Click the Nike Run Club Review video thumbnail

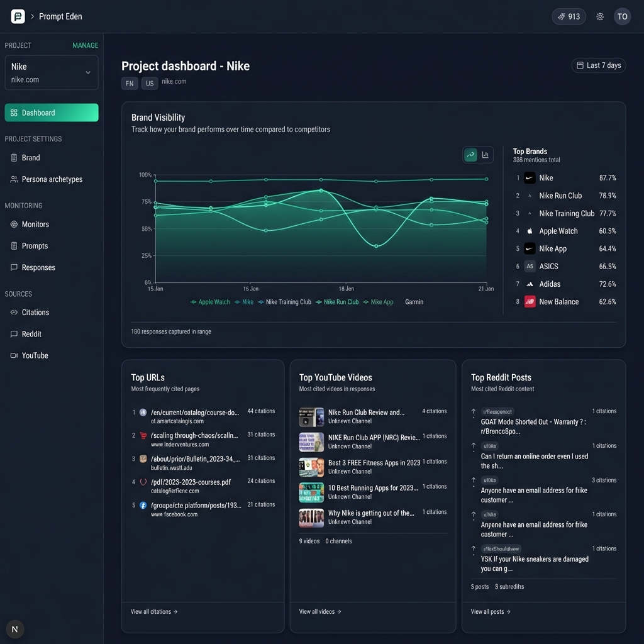[311, 417]
